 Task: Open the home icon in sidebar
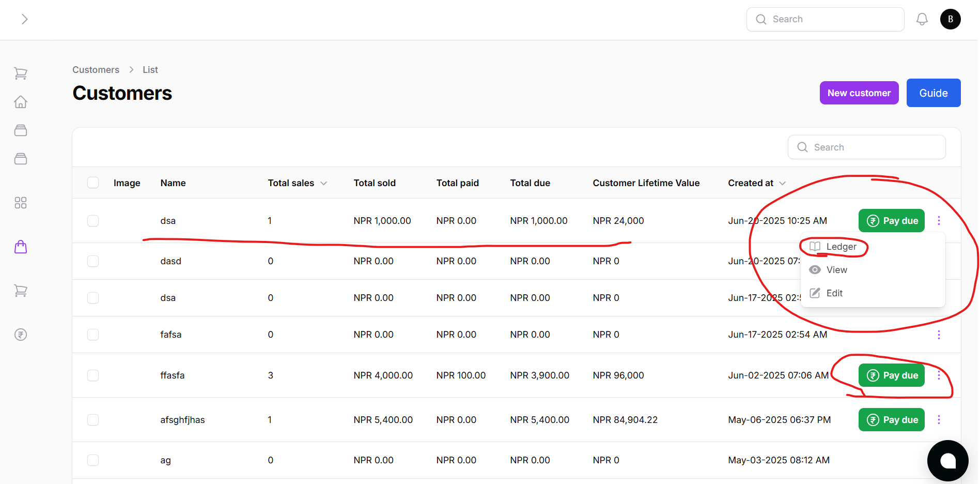point(21,102)
